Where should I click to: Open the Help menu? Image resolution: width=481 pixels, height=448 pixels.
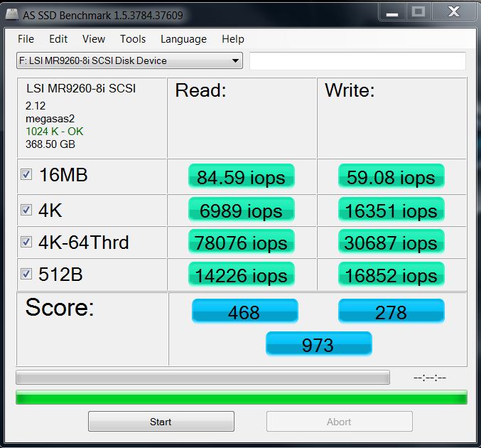[x=232, y=39]
